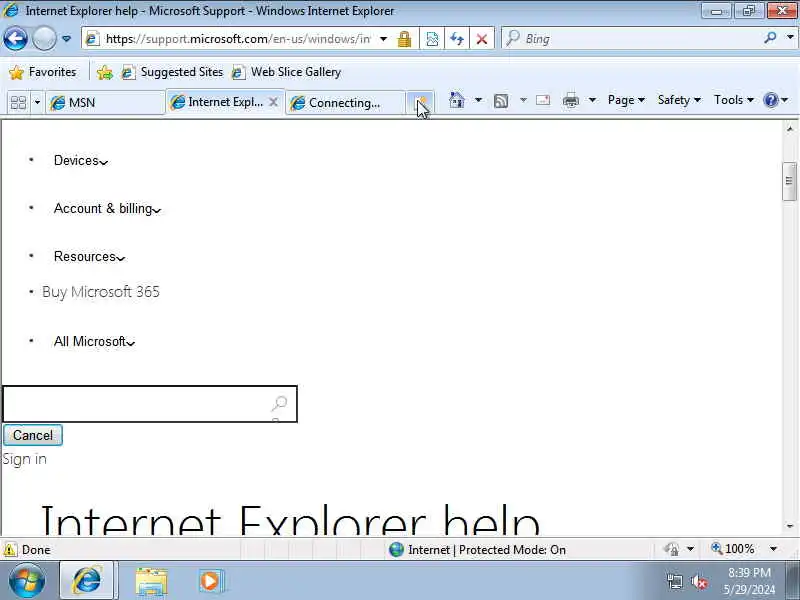Open the recent pages dropdown arrow

(66, 39)
